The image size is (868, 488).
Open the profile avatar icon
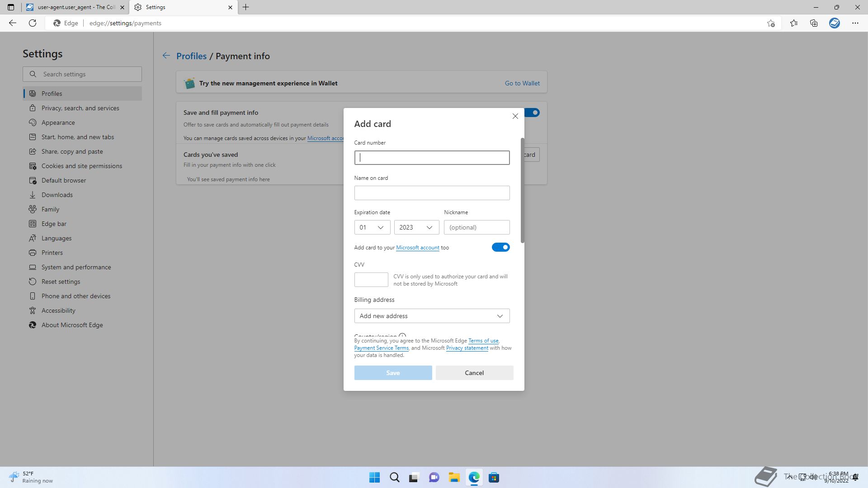tap(835, 23)
